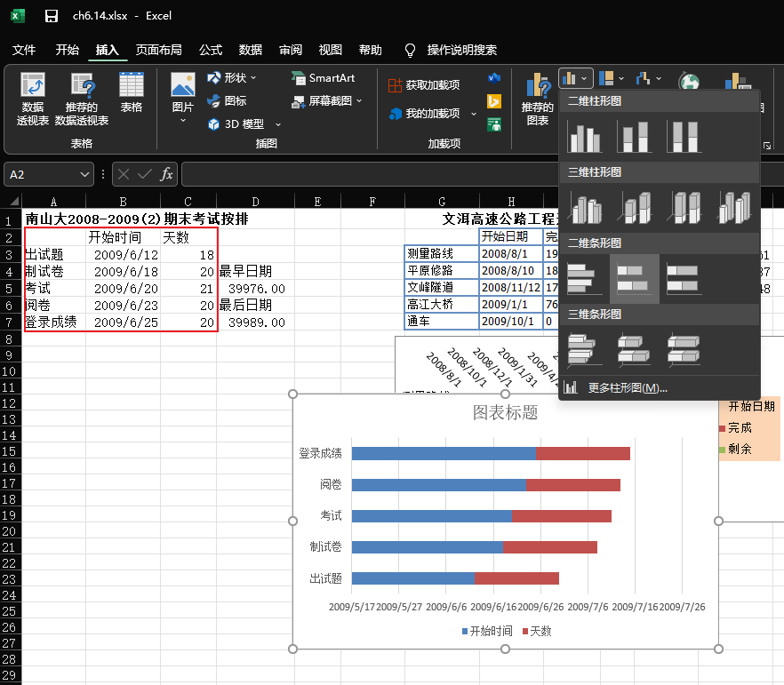Screen dimensions: 784x685
Task: Open recommended PivotTables (推荐的数据透视表)
Action: click(x=82, y=99)
